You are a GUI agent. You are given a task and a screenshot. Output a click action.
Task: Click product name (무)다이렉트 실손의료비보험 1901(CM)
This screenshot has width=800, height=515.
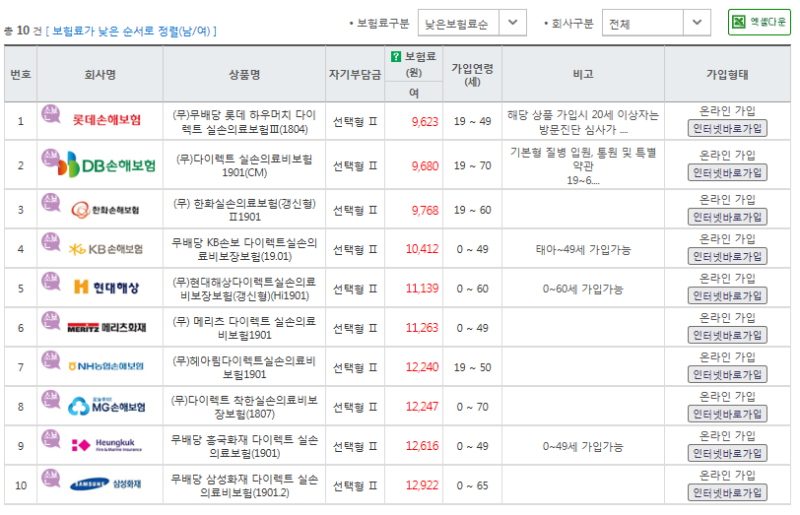[x=244, y=166]
